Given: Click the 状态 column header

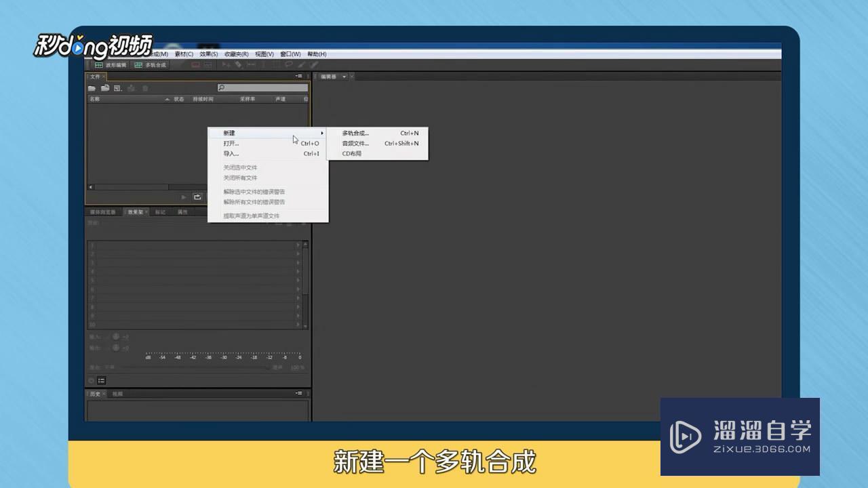Looking at the screenshot, I should [x=178, y=99].
